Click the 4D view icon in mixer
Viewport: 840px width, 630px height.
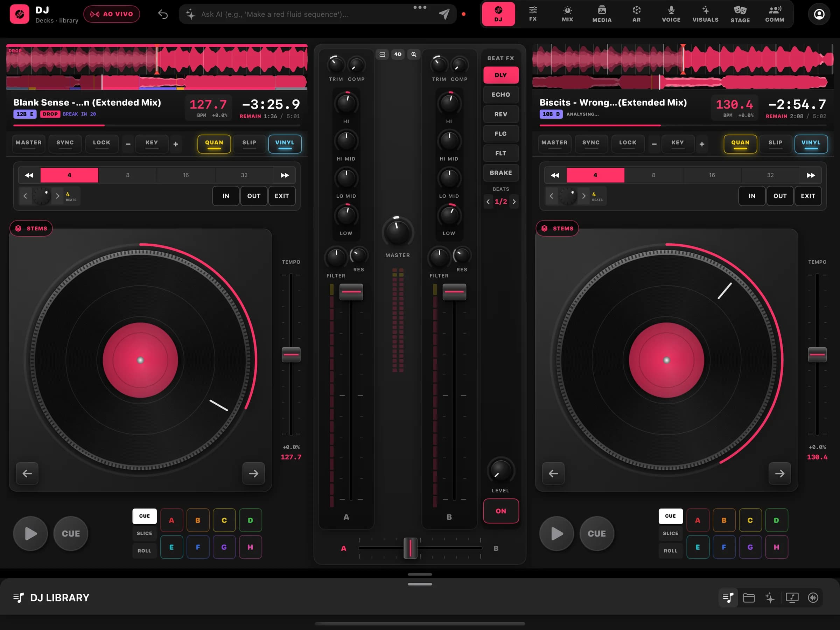point(398,54)
